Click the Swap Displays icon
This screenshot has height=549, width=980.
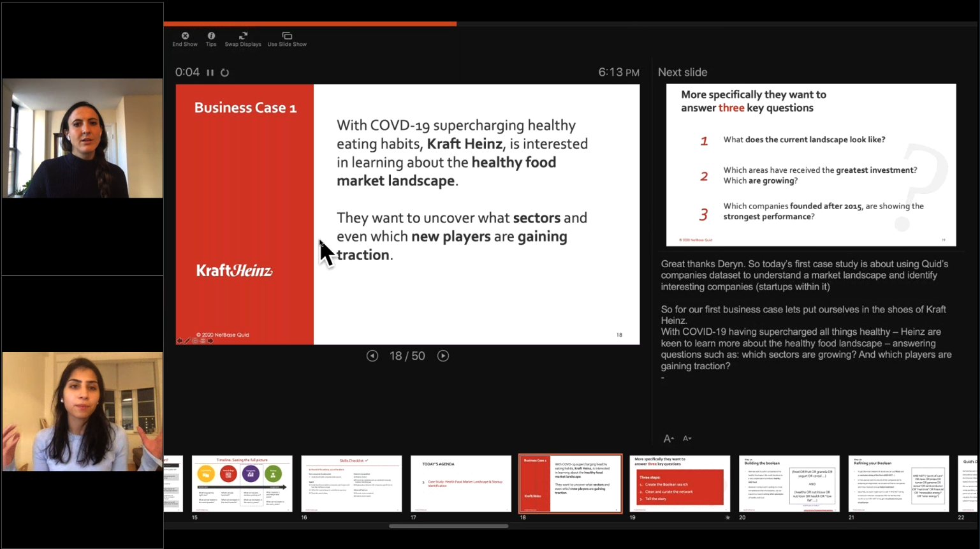(x=243, y=36)
